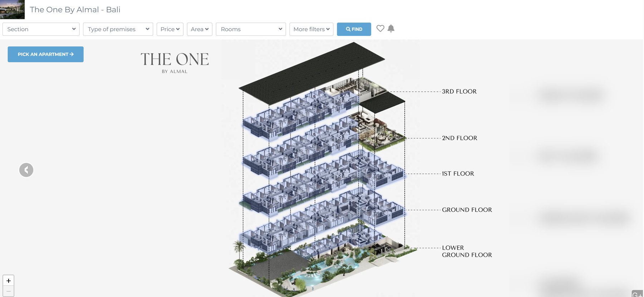Screen dimensions: 644x297
Task: Click the THE ONE by Almal logo
Action: (x=175, y=63)
